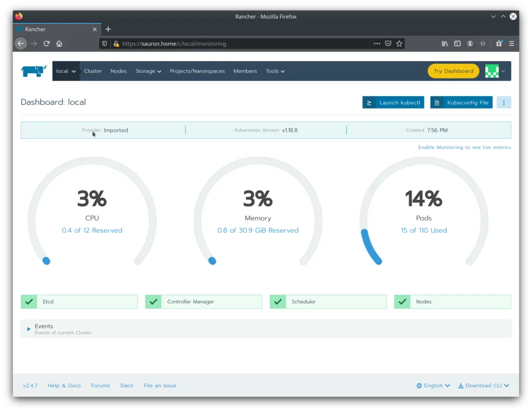Open the three-dot cluster actions menu
Screen dimensions: 532x412
503,102
